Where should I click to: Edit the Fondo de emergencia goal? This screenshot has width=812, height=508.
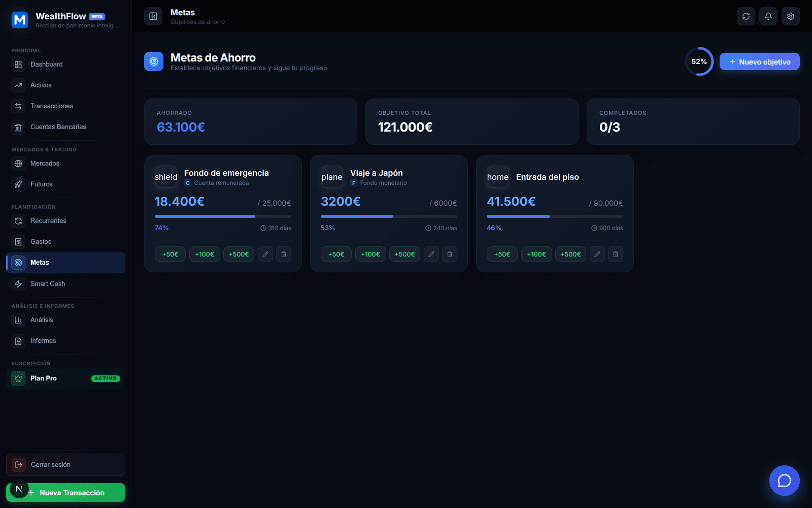tap(265, 254)
